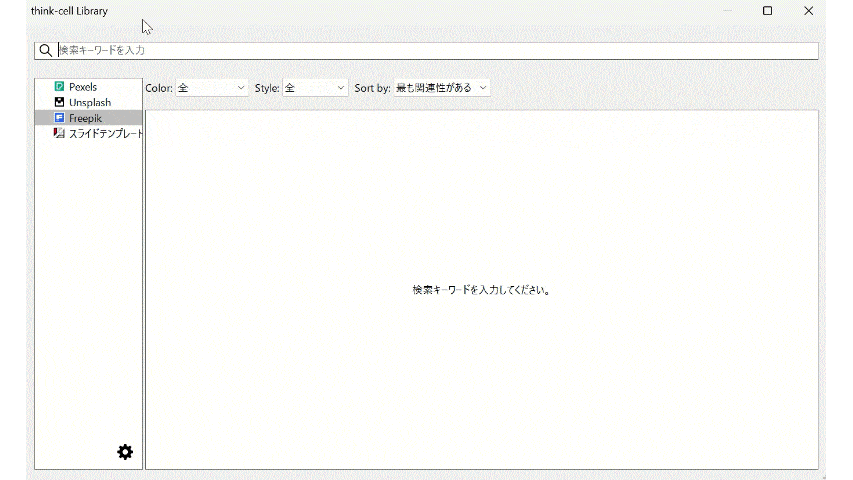
Task: Select the スライドテンプレート icon
Action: pos(59,133)
